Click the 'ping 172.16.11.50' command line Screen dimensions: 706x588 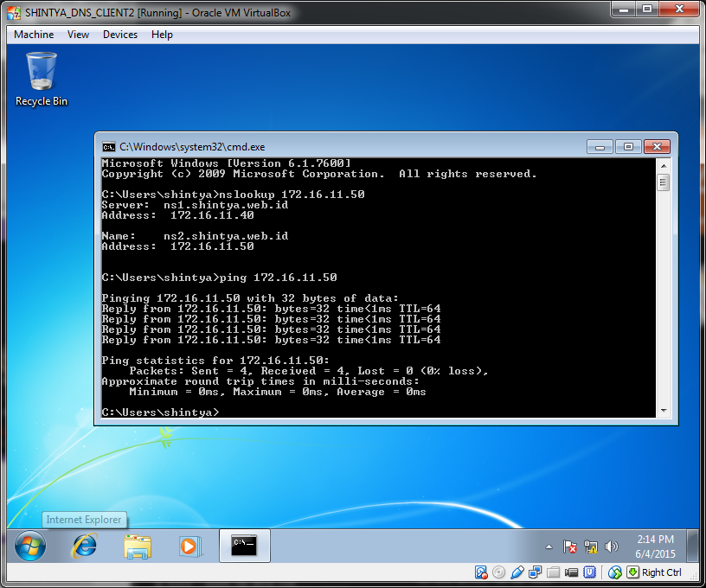coord(219,278)
